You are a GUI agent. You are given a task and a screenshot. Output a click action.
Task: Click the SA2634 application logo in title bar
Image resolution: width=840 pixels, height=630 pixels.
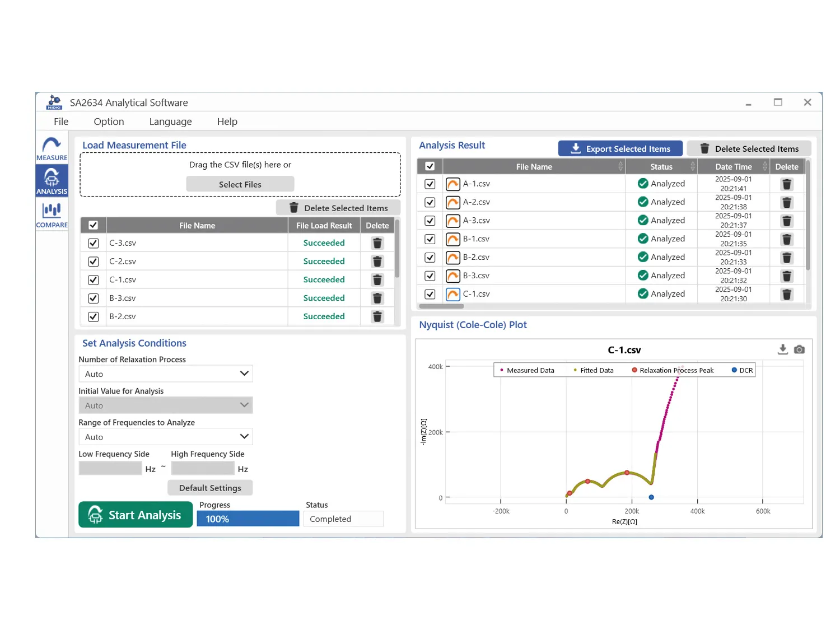coord(54,102)
